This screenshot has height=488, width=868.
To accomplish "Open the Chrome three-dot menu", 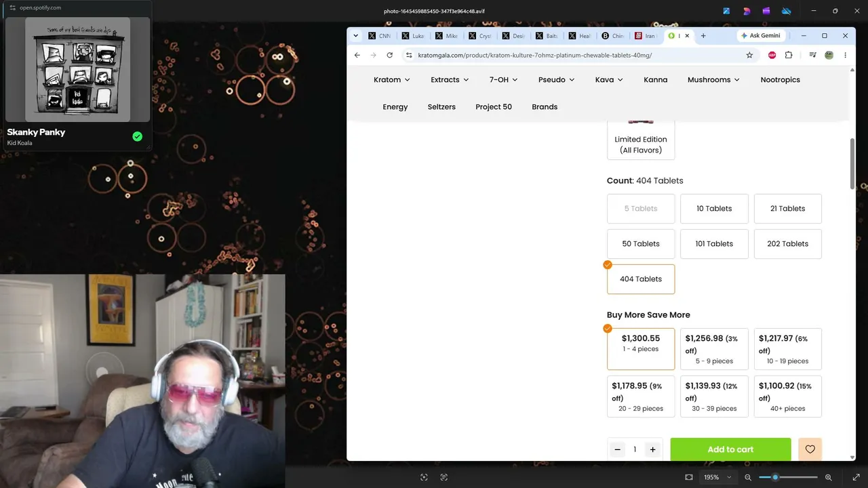I will coord(845,55).
